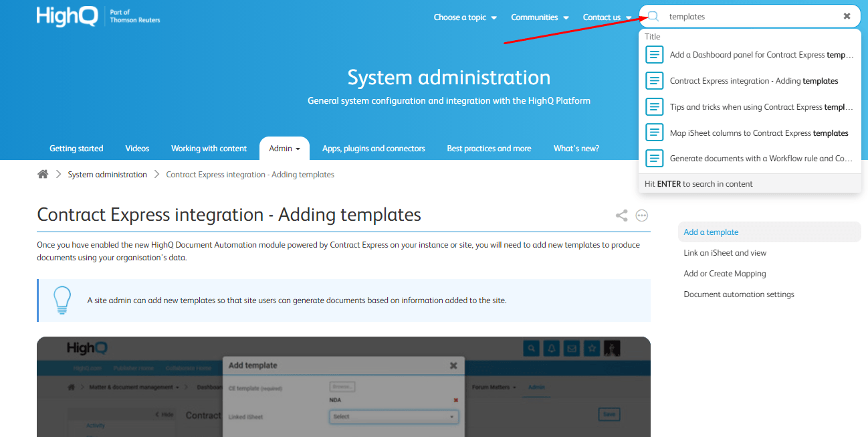Click document icon for Contract Express integration result

tap(654, 81)
